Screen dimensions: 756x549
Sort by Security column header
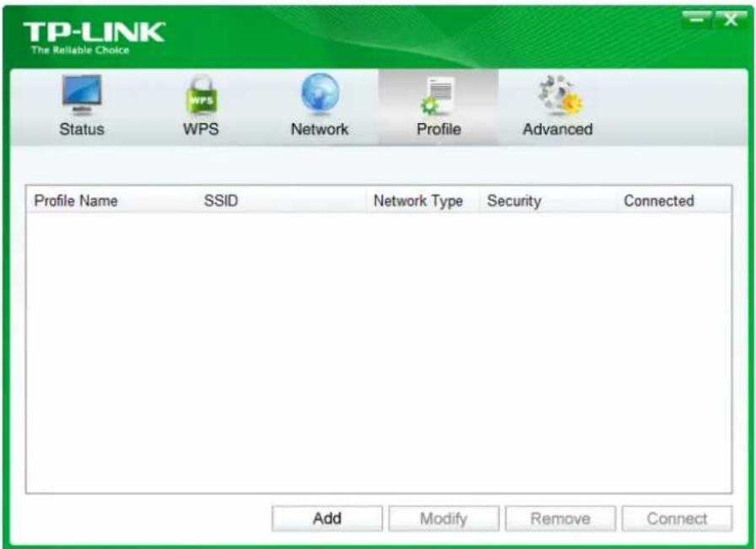click(548, 201)
